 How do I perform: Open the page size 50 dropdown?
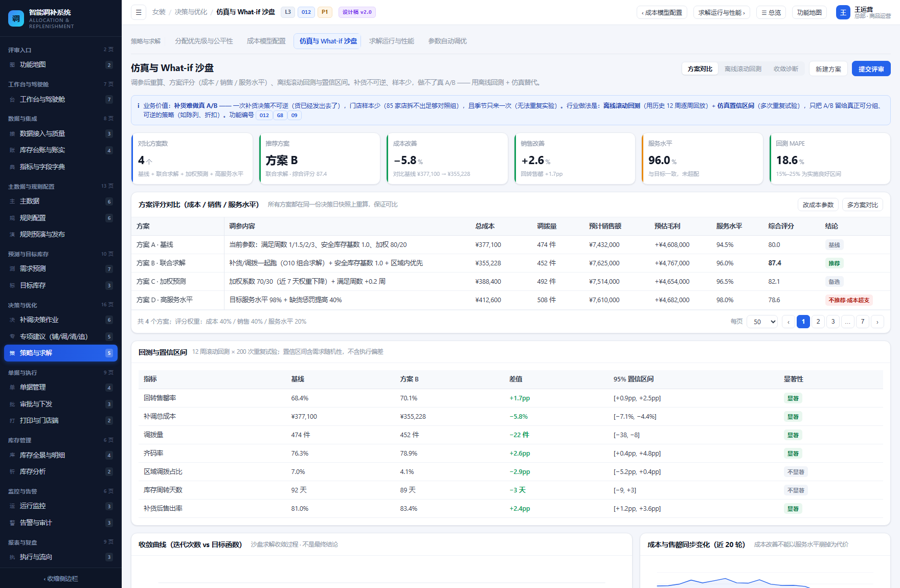tap(762, 322)
